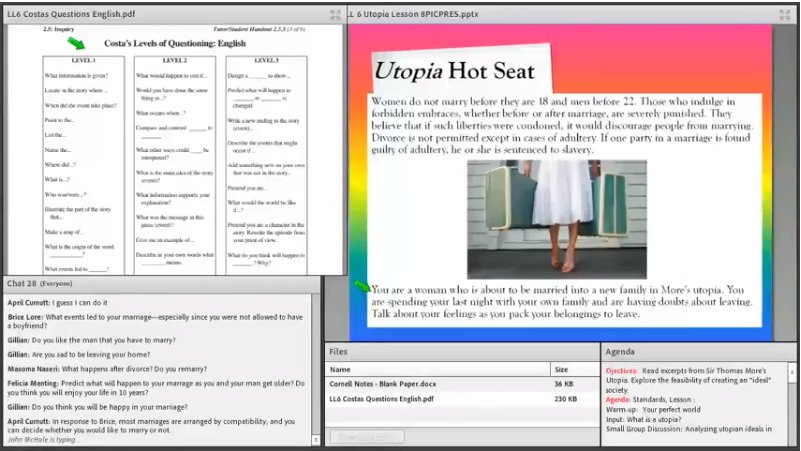Click April Curnutt's 'In response to Brice' message
The width and height of the screenshot is (801, 451).
(x=151, y=425)
